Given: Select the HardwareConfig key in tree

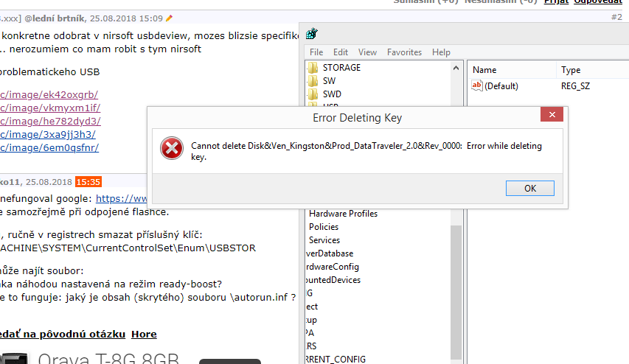Looking at the screenshot, I should tap(332, 267).
